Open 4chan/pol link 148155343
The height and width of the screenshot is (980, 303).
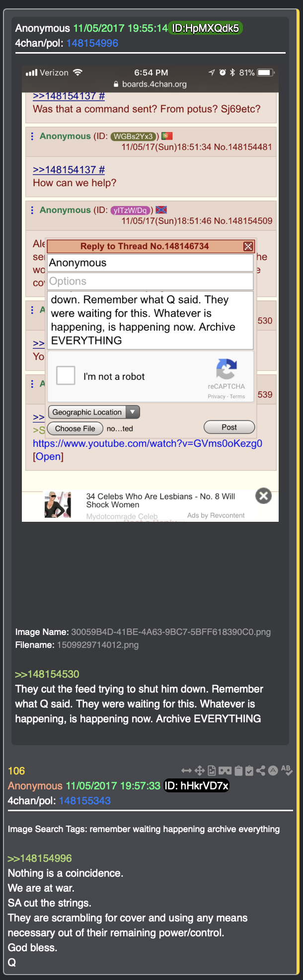coord(84,801)
